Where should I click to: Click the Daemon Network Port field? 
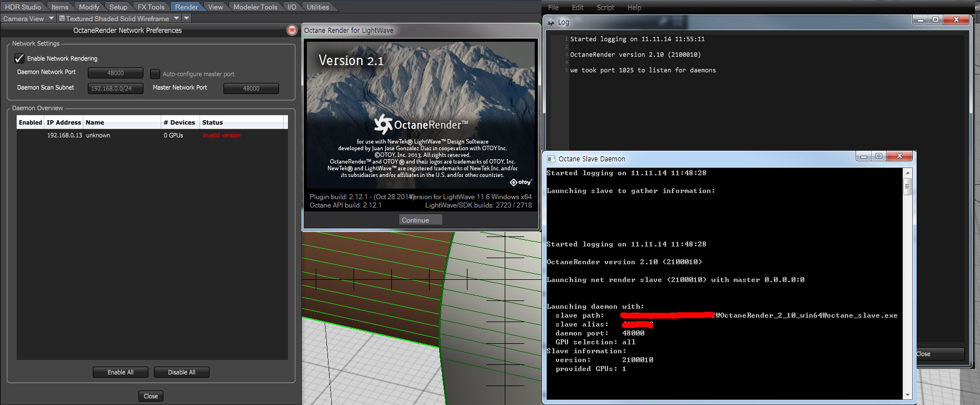[x=116, y=73]
